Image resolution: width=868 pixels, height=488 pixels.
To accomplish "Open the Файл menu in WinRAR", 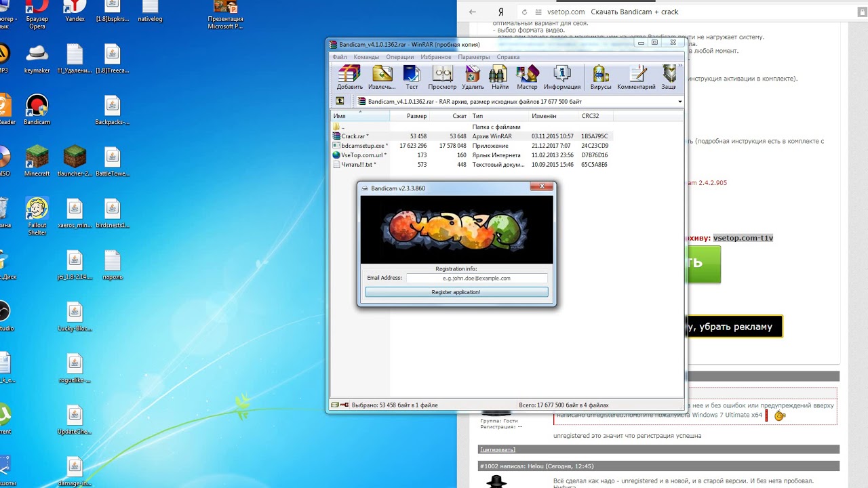I will [x=340, y=57].
